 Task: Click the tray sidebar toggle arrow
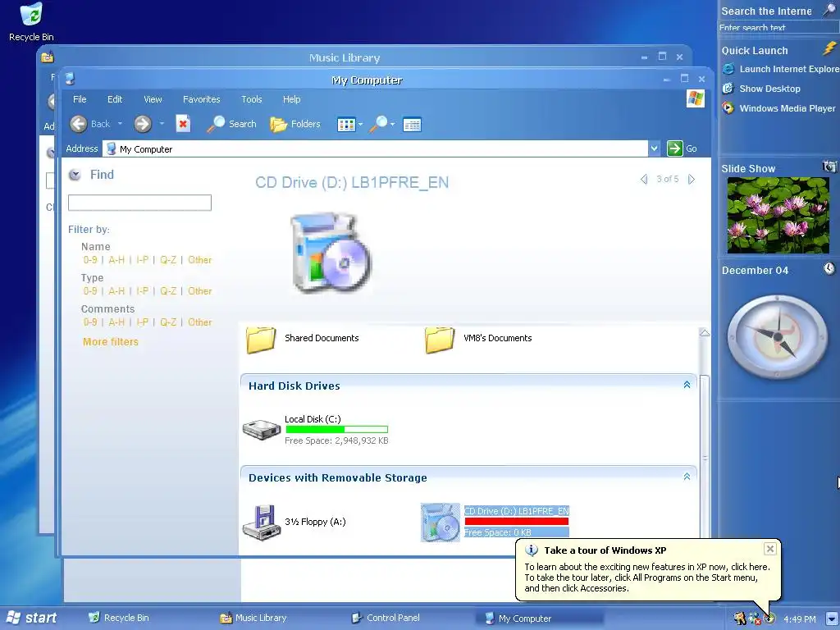831,619
